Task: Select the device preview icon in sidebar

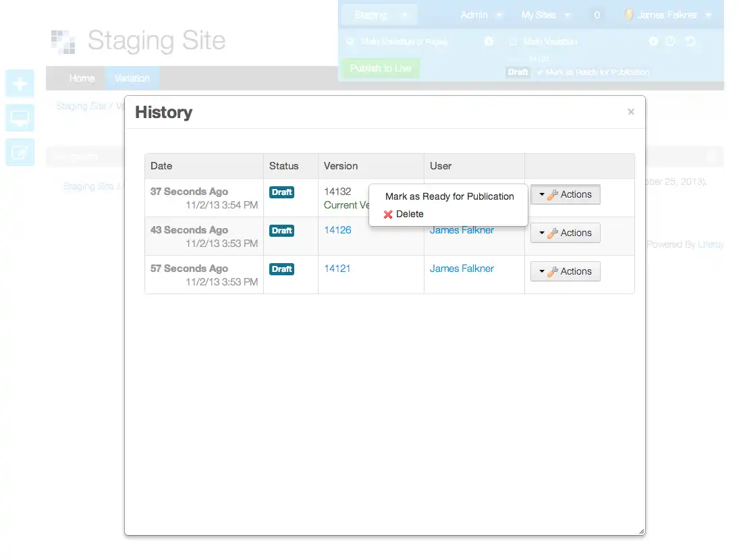Action: click(20, 117)
